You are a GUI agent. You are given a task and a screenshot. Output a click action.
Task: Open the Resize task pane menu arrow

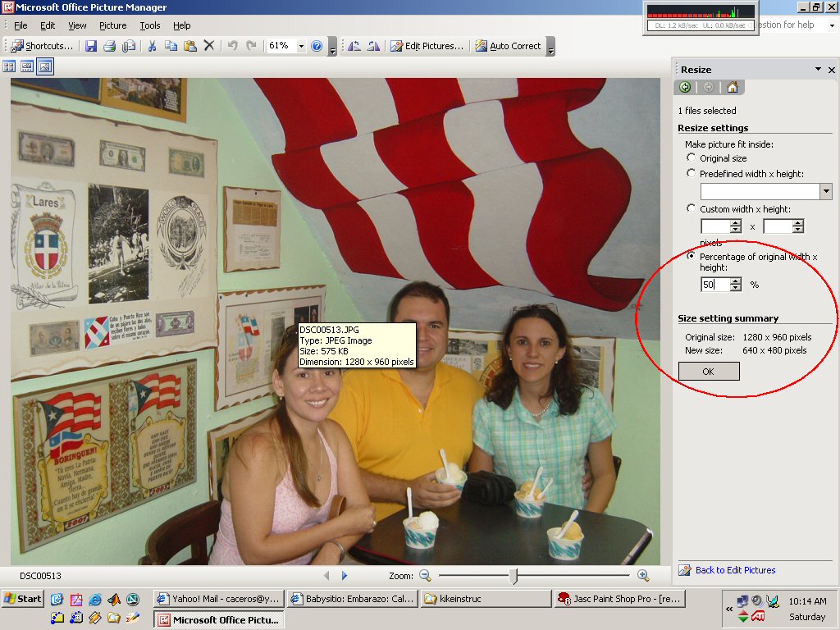tap(818, 70)
